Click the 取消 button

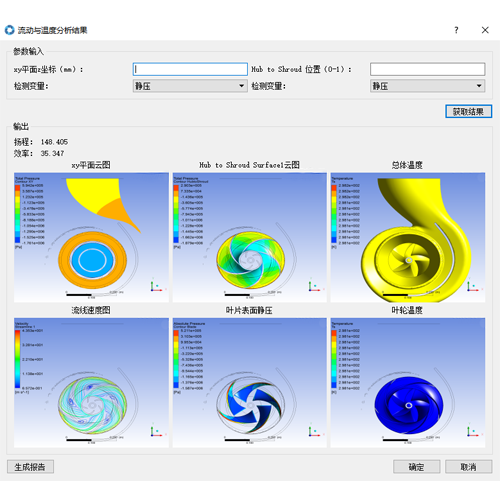(x=468, y=467)
